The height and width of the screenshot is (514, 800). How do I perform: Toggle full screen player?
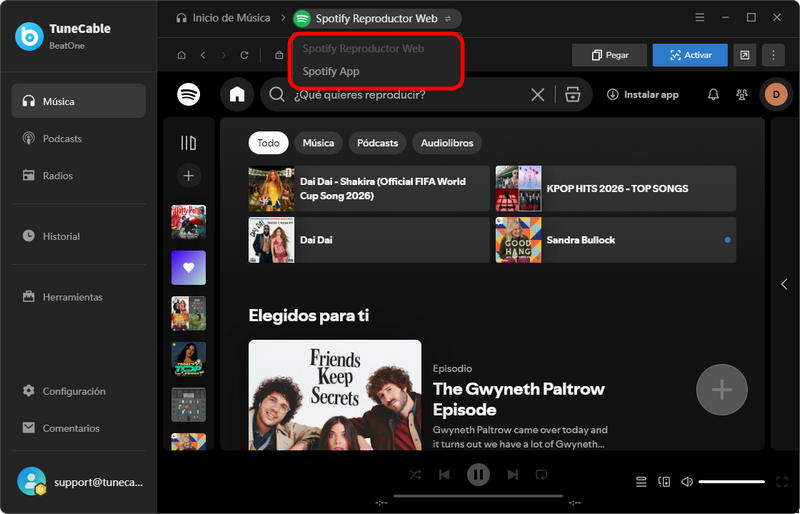(782, 481)
